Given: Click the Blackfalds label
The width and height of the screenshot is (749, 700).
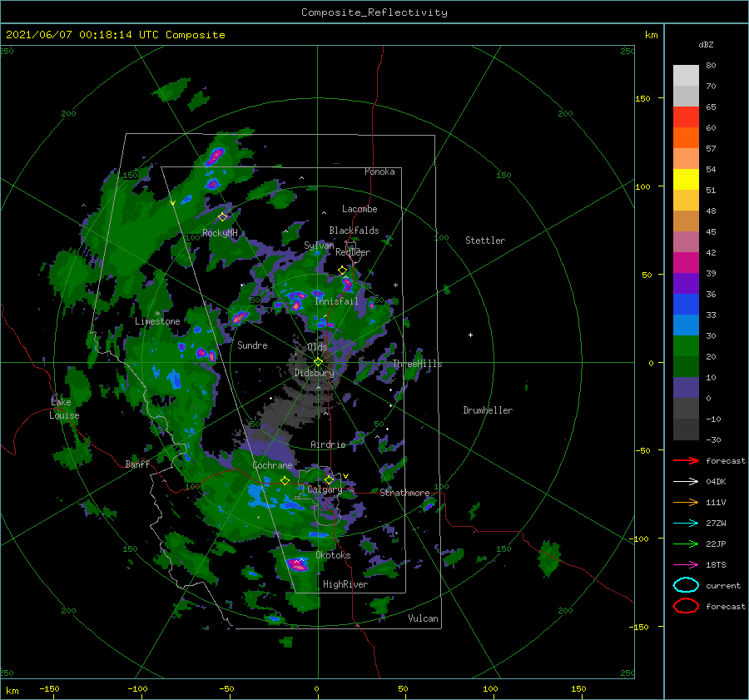Looking at the screenshot, I should point(354,231).
